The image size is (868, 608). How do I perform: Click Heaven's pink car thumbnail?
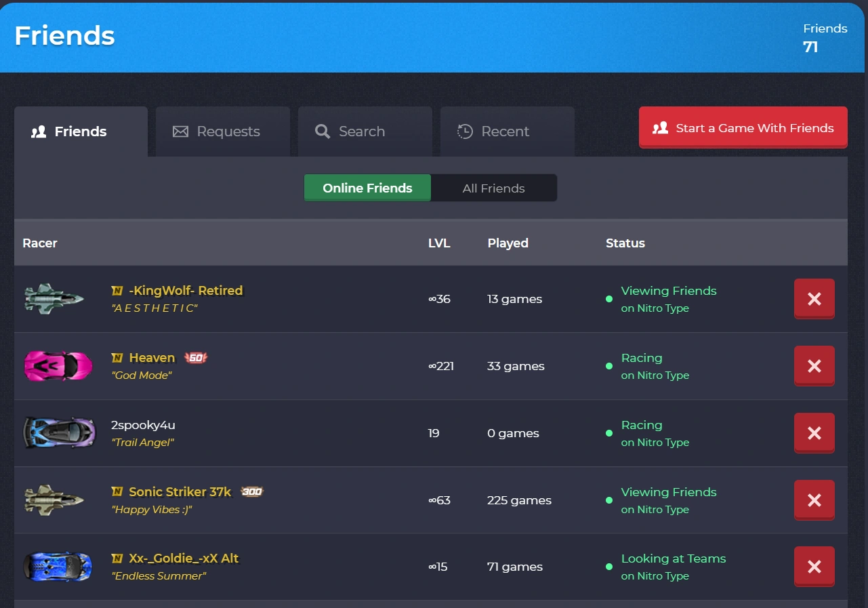tap(58, 366)
